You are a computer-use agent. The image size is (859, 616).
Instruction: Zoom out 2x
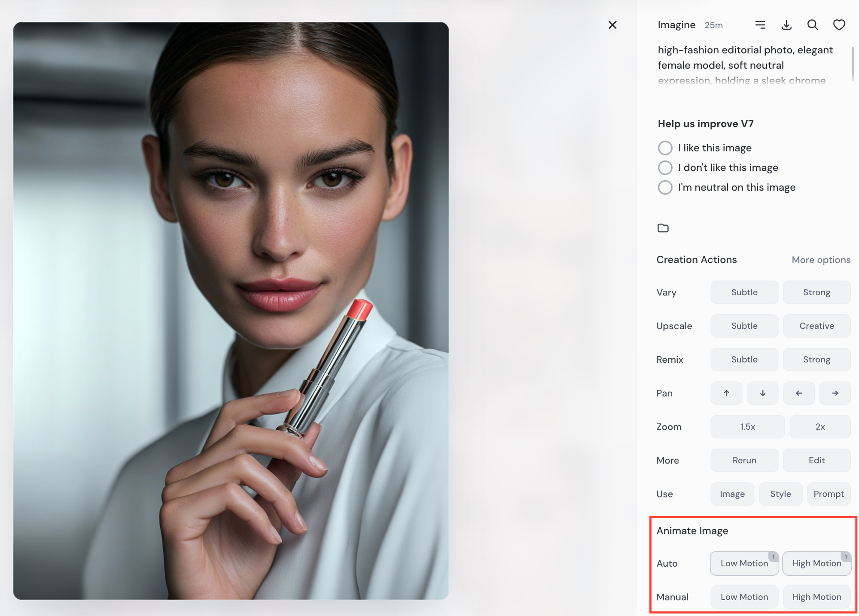[x=820, y=427]
